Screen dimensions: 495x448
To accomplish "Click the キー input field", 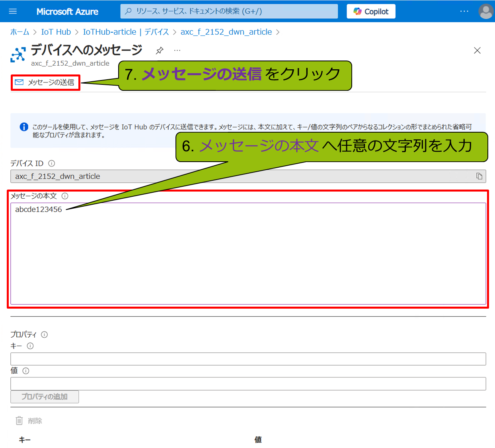I will [247, 359].
